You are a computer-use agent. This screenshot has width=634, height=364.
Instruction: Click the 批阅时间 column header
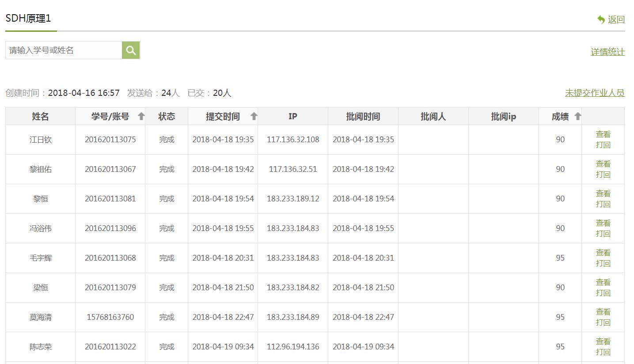point(363,117)
